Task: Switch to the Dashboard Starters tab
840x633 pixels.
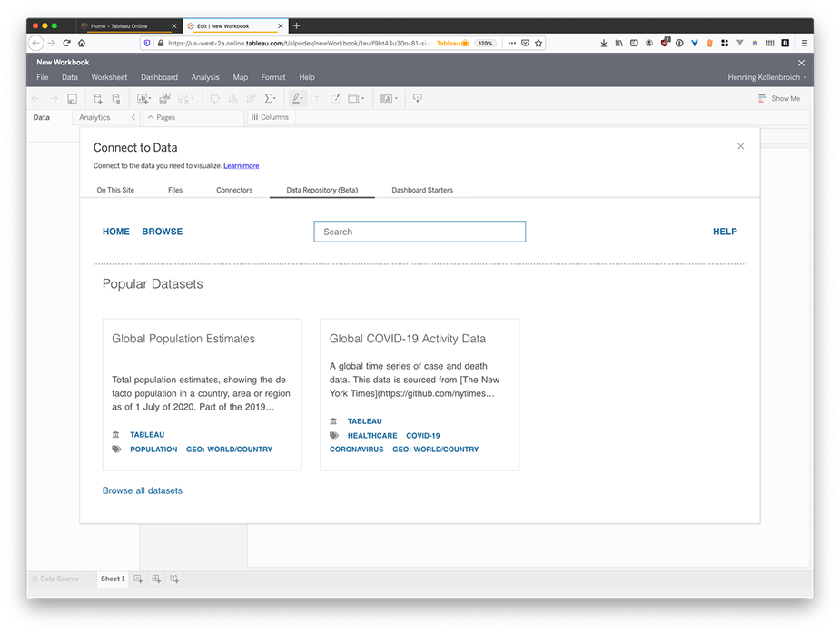Action: 422,190
